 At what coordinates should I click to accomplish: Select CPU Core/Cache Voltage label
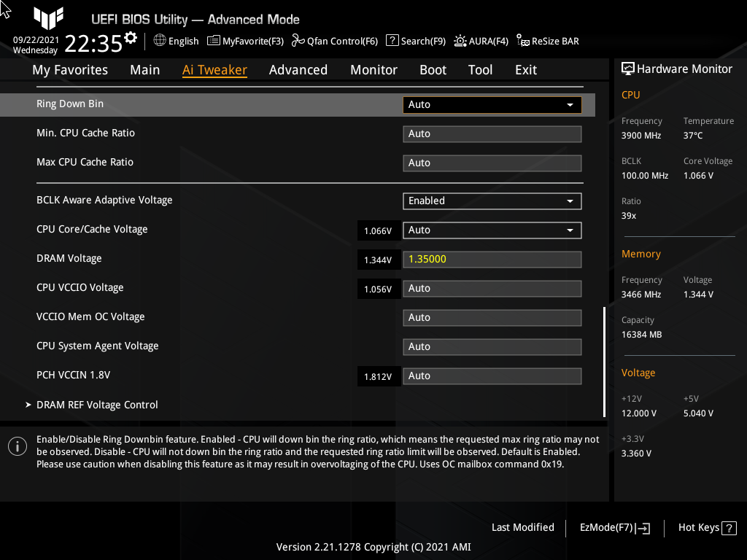(92, 229)
